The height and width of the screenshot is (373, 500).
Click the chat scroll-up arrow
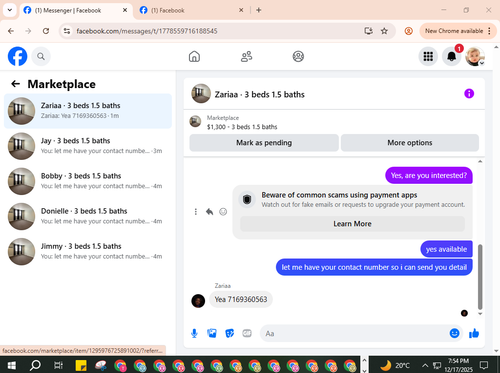[480, 161]
